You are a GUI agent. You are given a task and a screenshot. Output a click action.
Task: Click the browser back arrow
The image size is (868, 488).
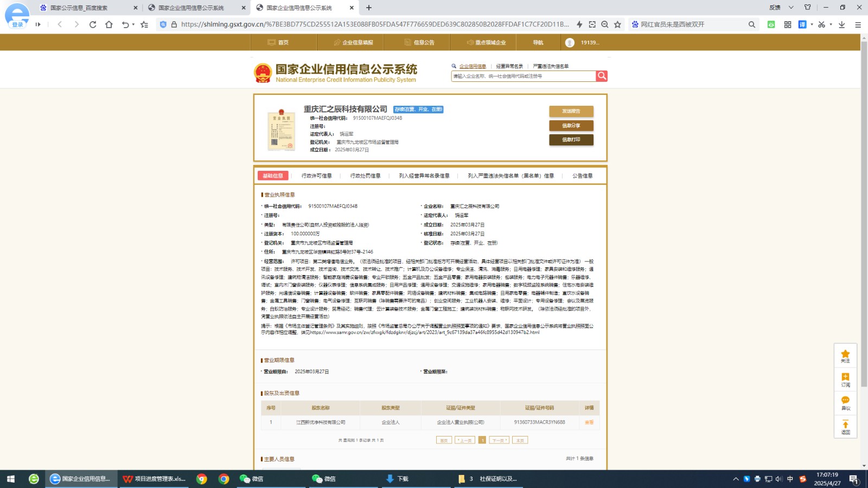[60, 24]
